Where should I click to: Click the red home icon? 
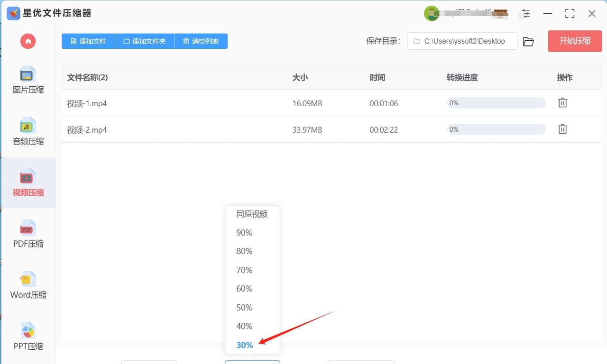click(x=28, y=41)
